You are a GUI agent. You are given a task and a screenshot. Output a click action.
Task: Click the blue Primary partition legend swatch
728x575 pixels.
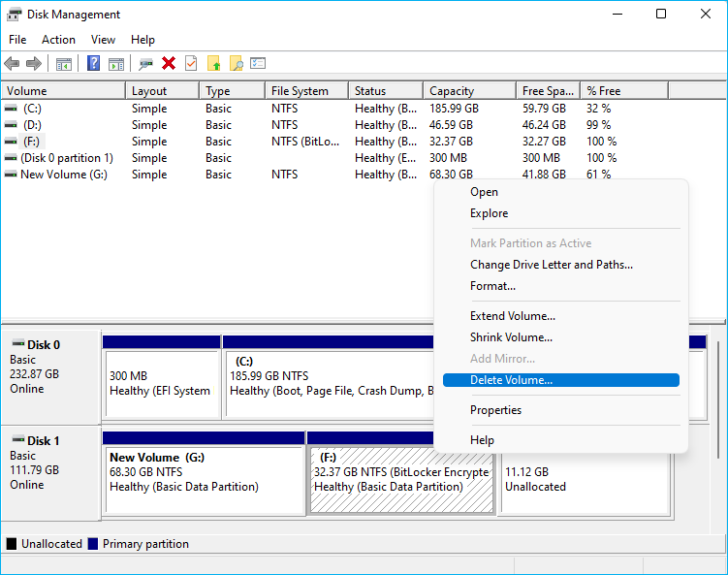click(x=93, y=544)
